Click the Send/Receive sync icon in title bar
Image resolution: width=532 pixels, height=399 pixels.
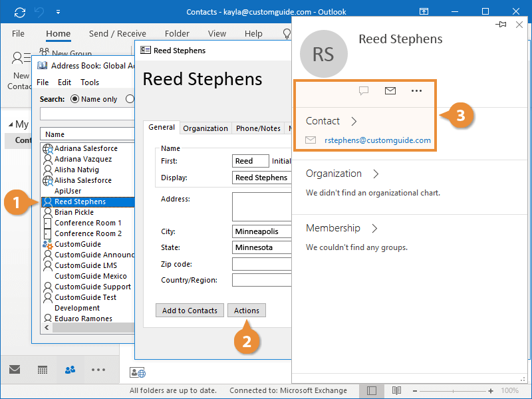20,13
